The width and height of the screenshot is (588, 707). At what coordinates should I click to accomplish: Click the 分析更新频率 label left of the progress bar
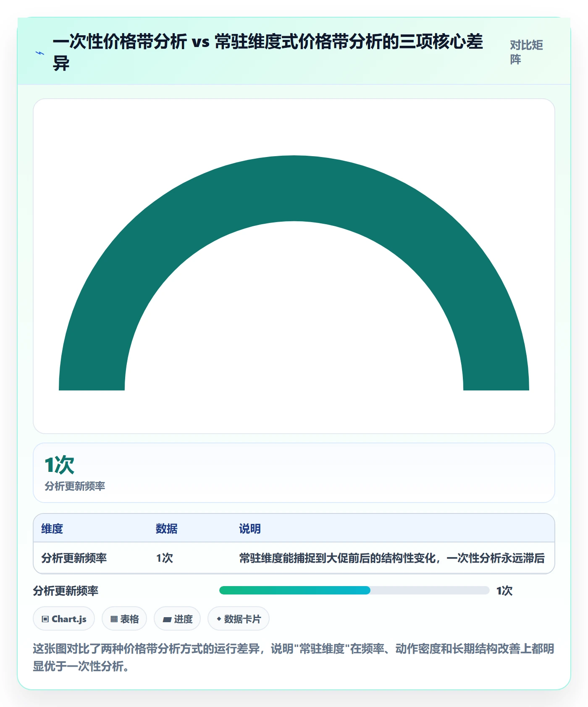(66, 591)
